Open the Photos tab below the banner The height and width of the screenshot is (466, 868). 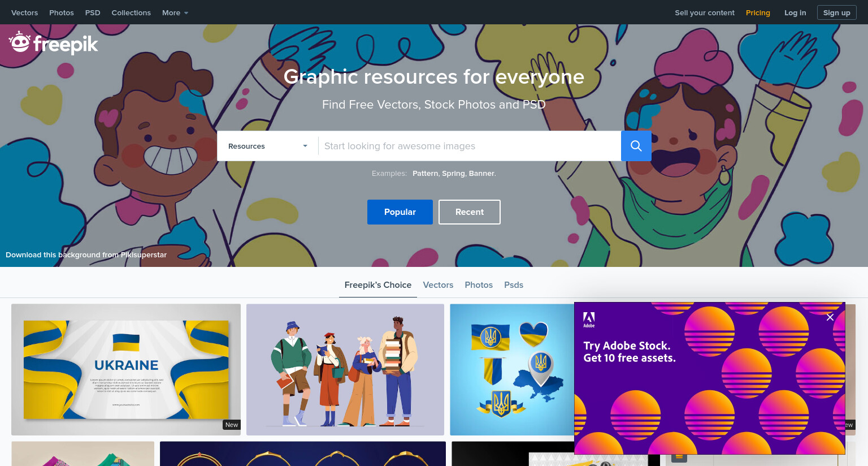coord(479,285)
